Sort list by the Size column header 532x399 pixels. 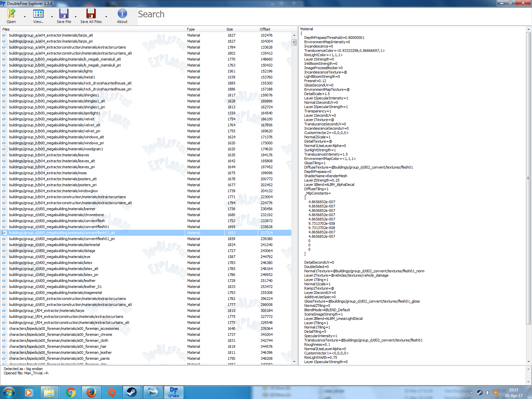point(241,29)
